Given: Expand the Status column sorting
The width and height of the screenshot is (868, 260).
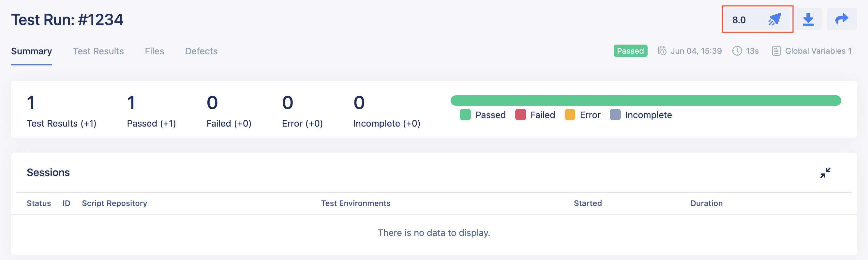Looking at the screenshot, I should (x=39, y=203).
